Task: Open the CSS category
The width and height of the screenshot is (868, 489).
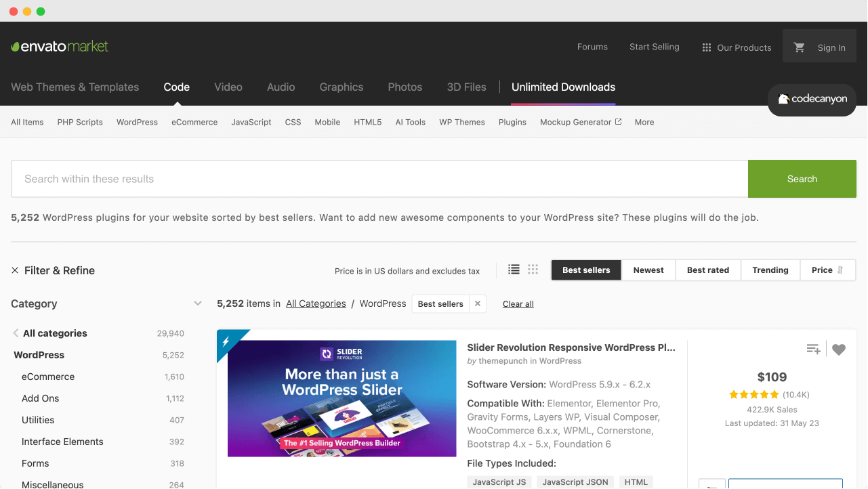Action: [293, 123]
